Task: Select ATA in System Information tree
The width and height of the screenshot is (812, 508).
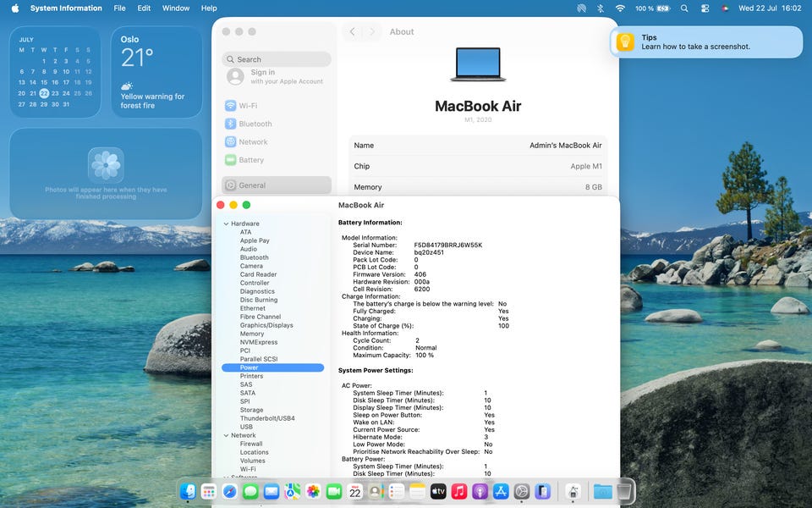Action: (x=245, y=232)
